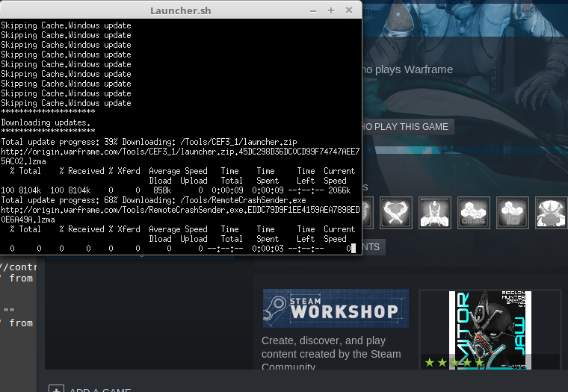Close the Launcher.sh terminal window

(349, 10)
